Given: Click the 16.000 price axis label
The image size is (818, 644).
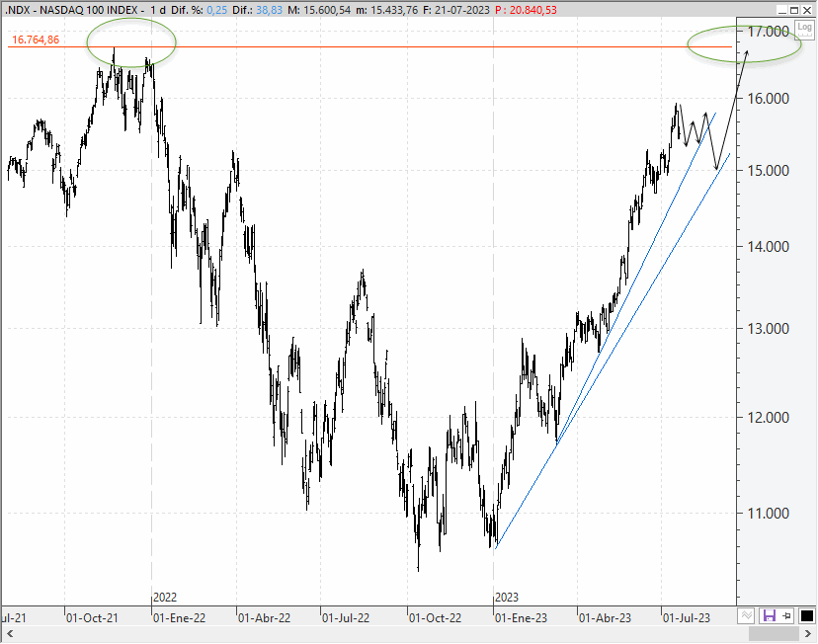Looking at the screenshot, I should 768,98.
